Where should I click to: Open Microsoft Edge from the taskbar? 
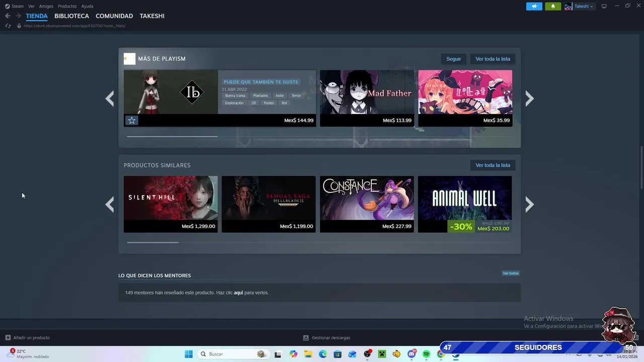[x=323, y=354]
